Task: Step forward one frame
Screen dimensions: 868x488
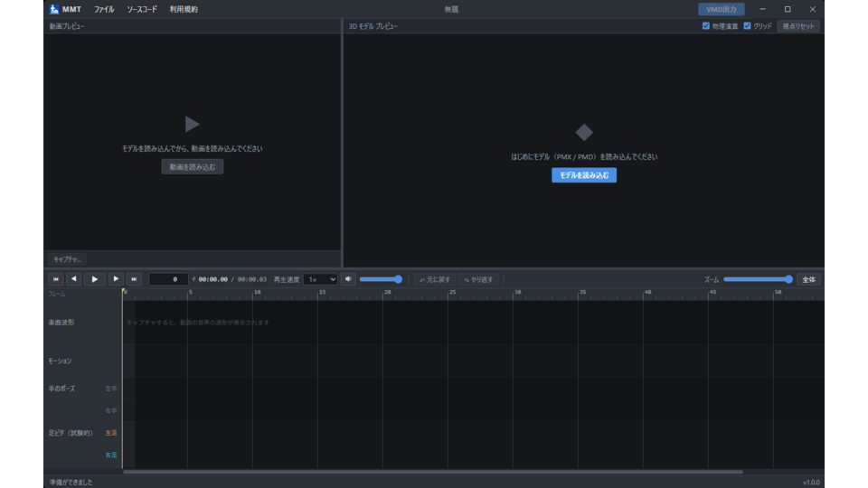Action: coord(116,279)
